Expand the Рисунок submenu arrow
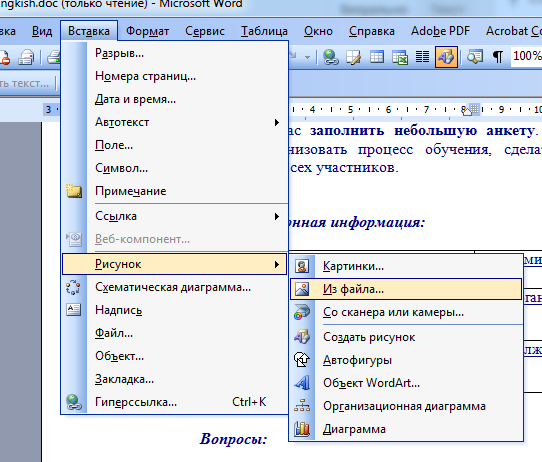 pos(277,264)
